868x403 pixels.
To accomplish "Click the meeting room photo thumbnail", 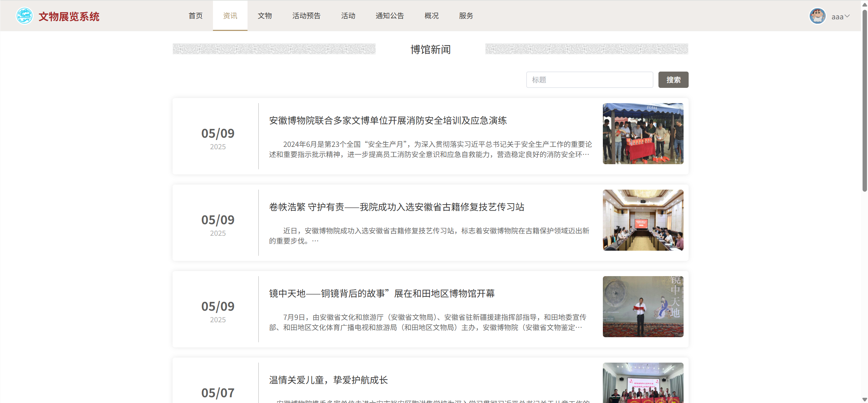I will click(x=643, y=220).
